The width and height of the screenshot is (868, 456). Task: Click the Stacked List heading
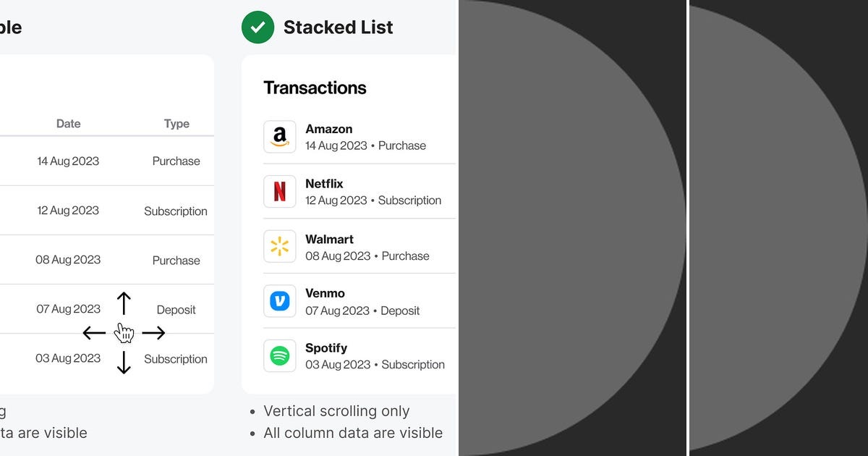click(338, 27)
